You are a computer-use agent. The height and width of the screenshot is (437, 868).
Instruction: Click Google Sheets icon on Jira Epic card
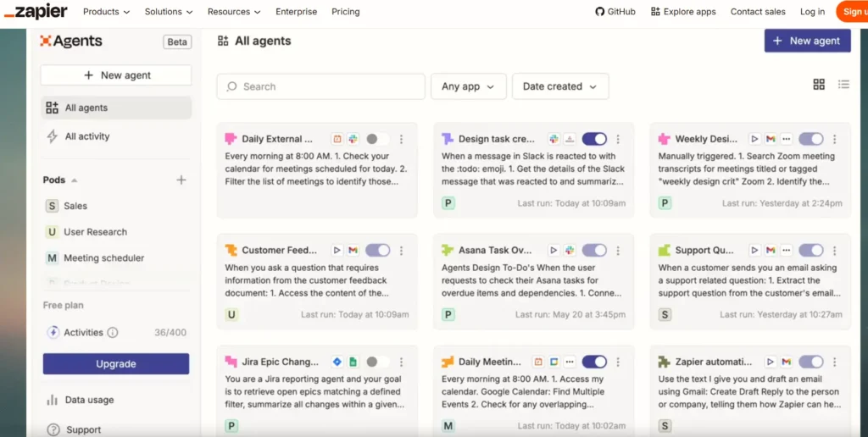click(353, 362)
